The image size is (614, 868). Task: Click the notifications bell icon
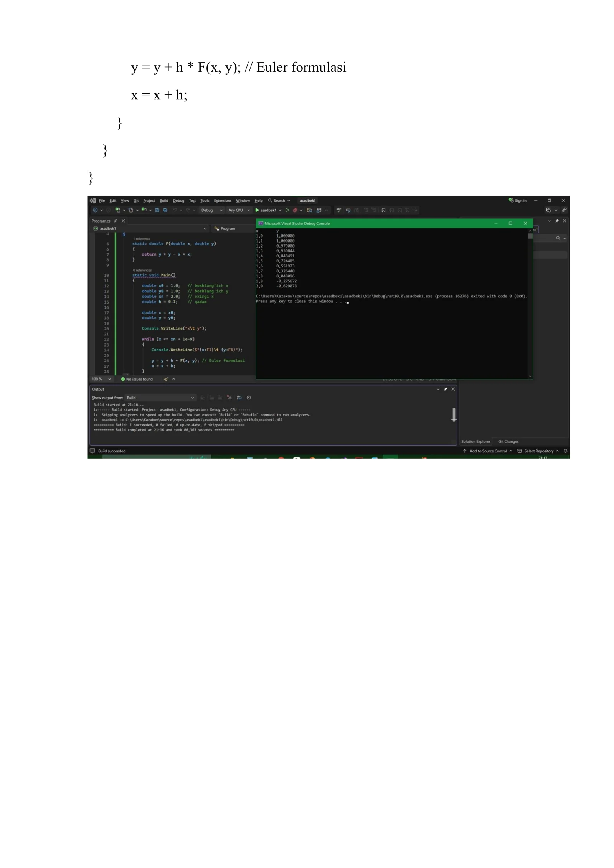point(566,451)
